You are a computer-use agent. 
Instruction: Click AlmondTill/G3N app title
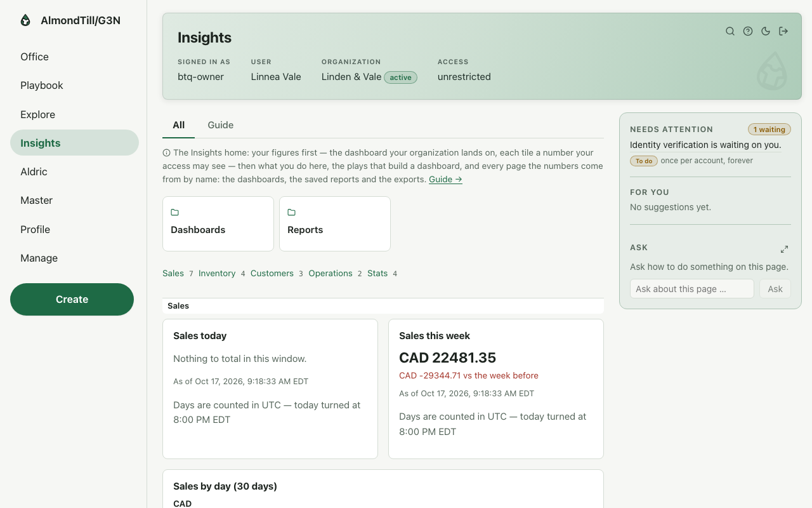pyautogui.click(x=81, y=20)
